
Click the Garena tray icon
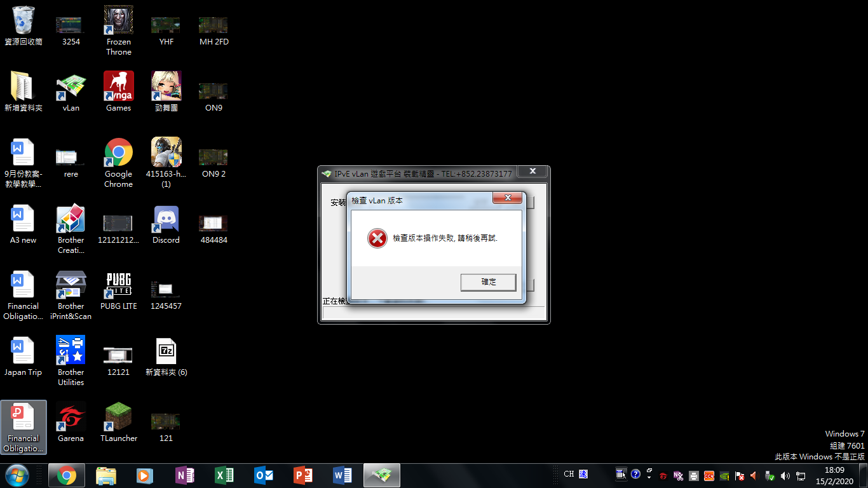[x=663, y=476]
